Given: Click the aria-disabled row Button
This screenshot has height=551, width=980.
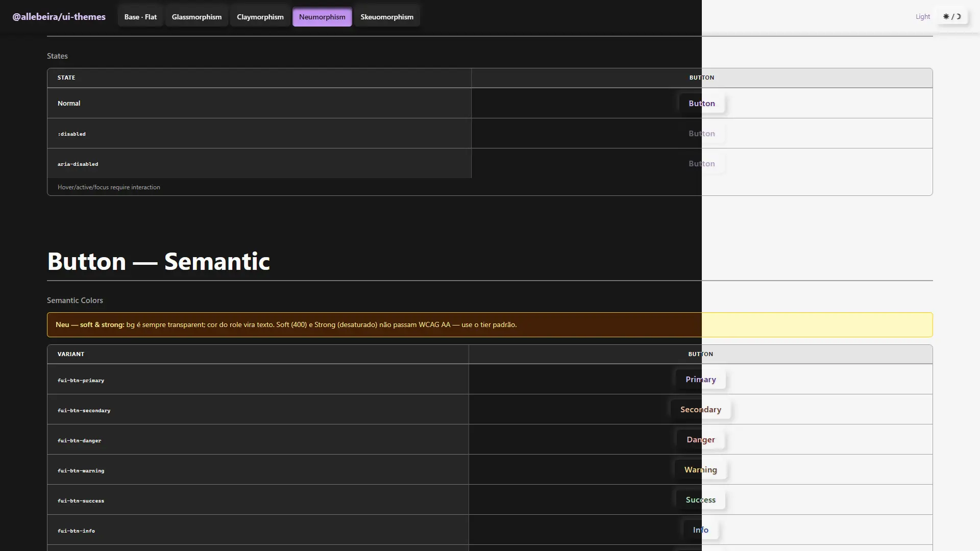Looking at the screenshot, I should tap(702, 163).
